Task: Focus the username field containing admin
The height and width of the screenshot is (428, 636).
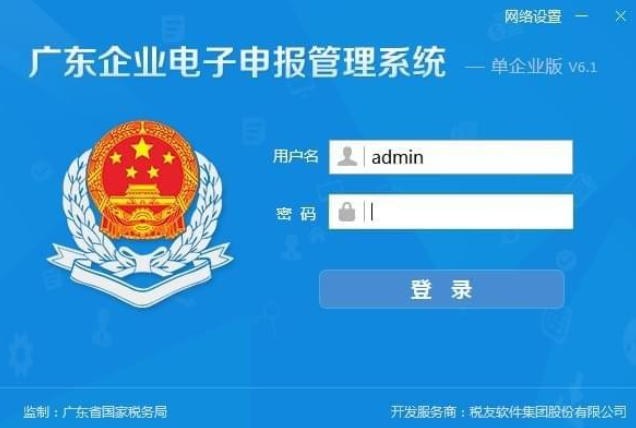Action: [x=451, y=157]
